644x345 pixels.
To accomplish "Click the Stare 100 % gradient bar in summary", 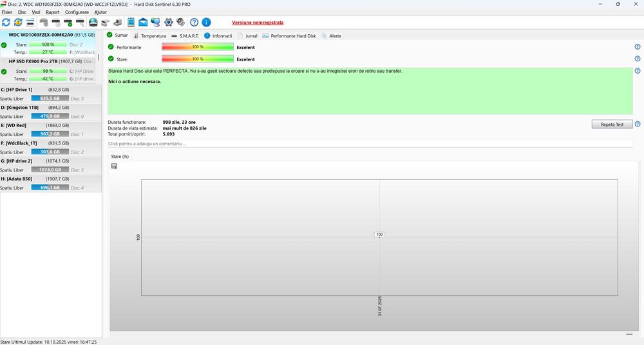I will pos(198,59).
